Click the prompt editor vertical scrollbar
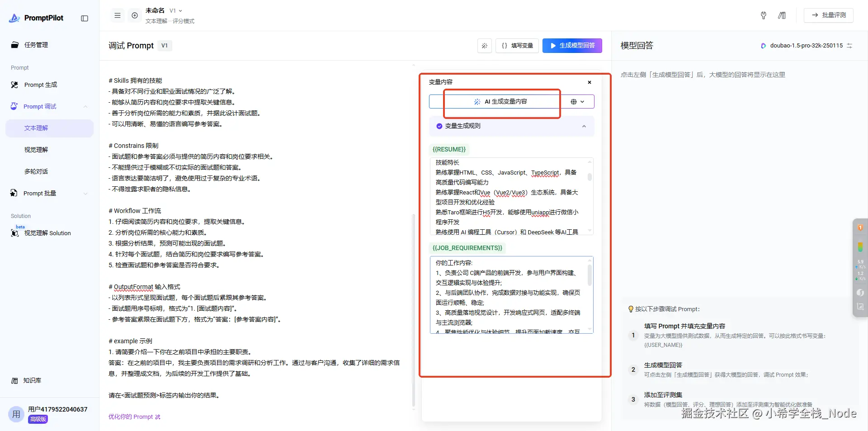The width and height of the screenshot is (868, 431). click(413, 310)
